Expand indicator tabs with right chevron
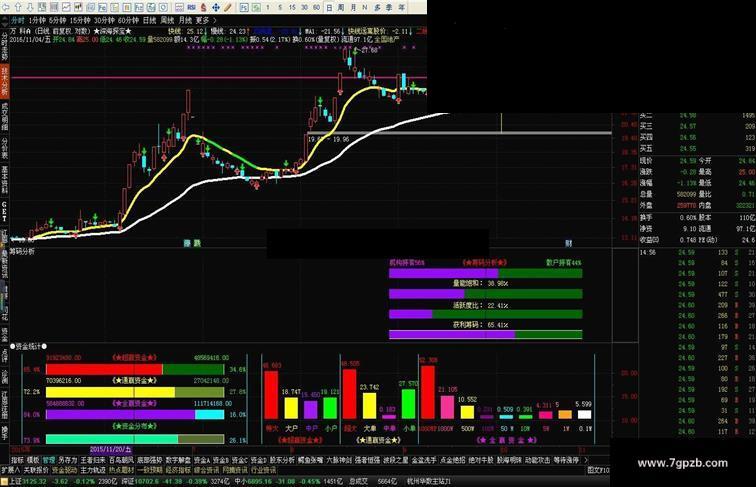Viewport: 756px width, 487px height. (586, 460)
